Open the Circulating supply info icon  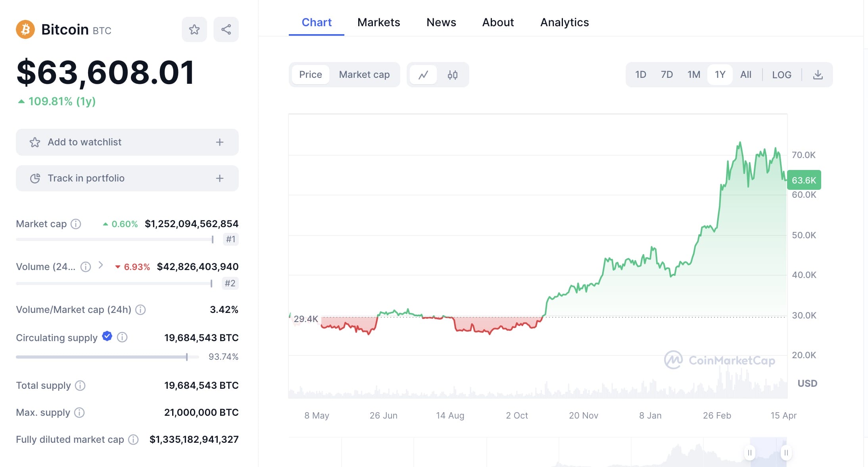tap(122, 338)
